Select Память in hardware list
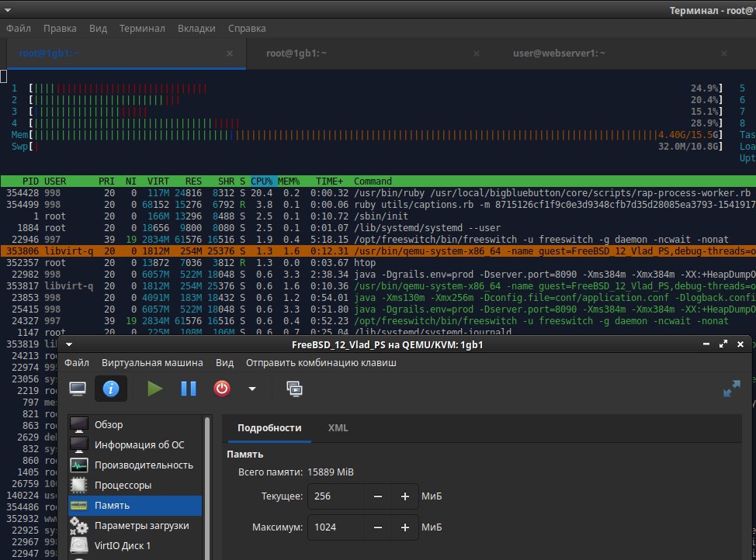Image resolution: width=756 pixels, height=560 pixels. [135, 506]
